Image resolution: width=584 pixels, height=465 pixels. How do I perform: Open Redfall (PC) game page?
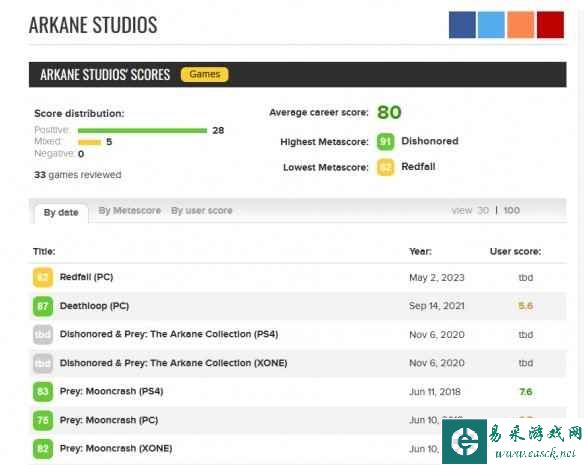[86, 277]
